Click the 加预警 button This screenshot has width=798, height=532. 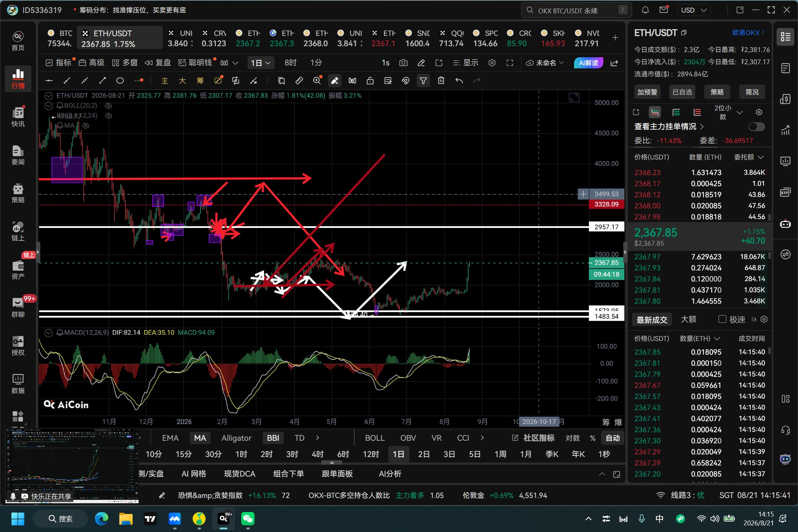[647, 92]
